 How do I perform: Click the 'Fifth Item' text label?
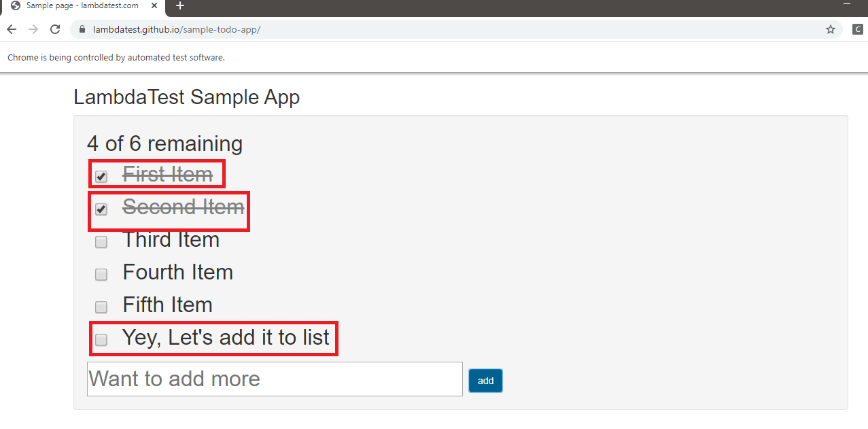click(167, 305)
